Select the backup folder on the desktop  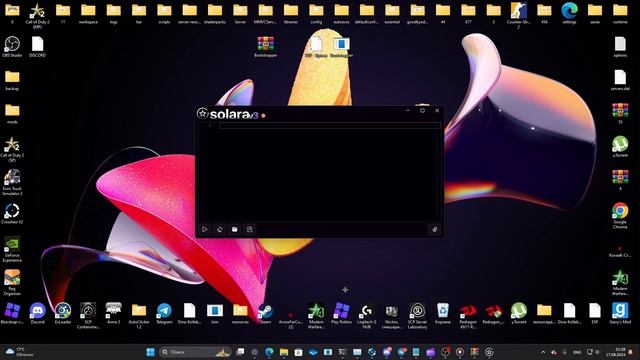(x=12, y=80)
